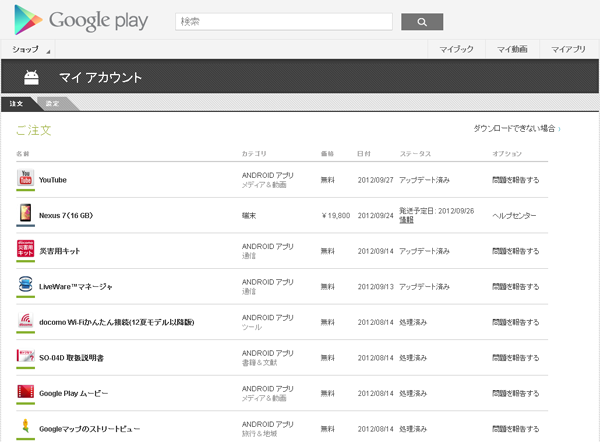Report a problem for 災害用キット
The width and height of the screenshot is (600, 442).
[x=515, y=251]
